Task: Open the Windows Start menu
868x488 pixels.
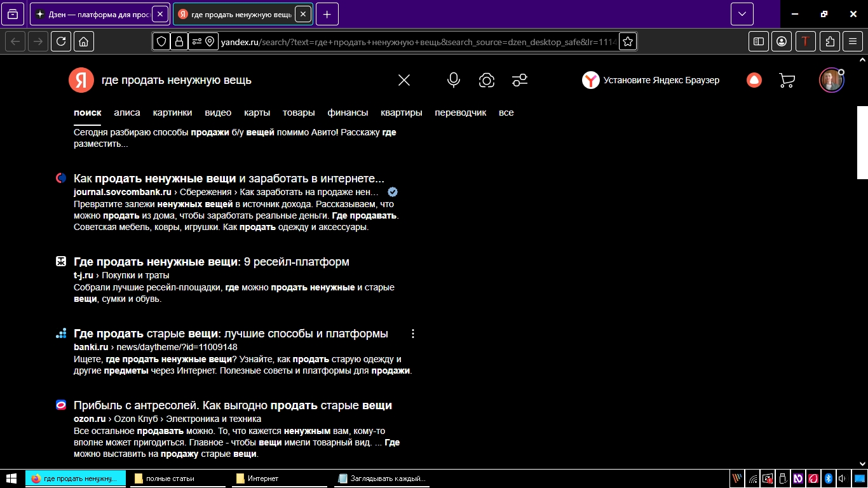Action: (x=11, y=478)
